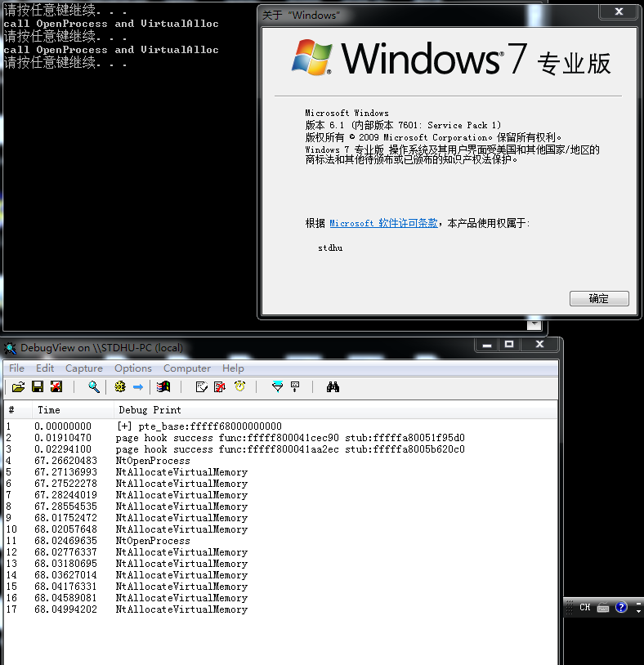
Task: Select the log row at time 68.03180695
Action: click(x=280, y=564)
